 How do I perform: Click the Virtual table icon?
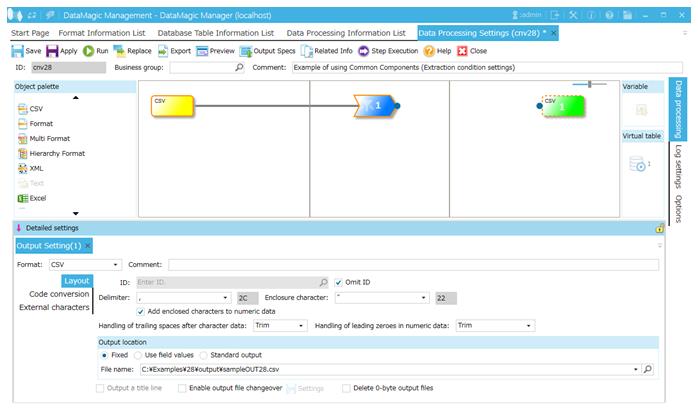coord(638,164)
